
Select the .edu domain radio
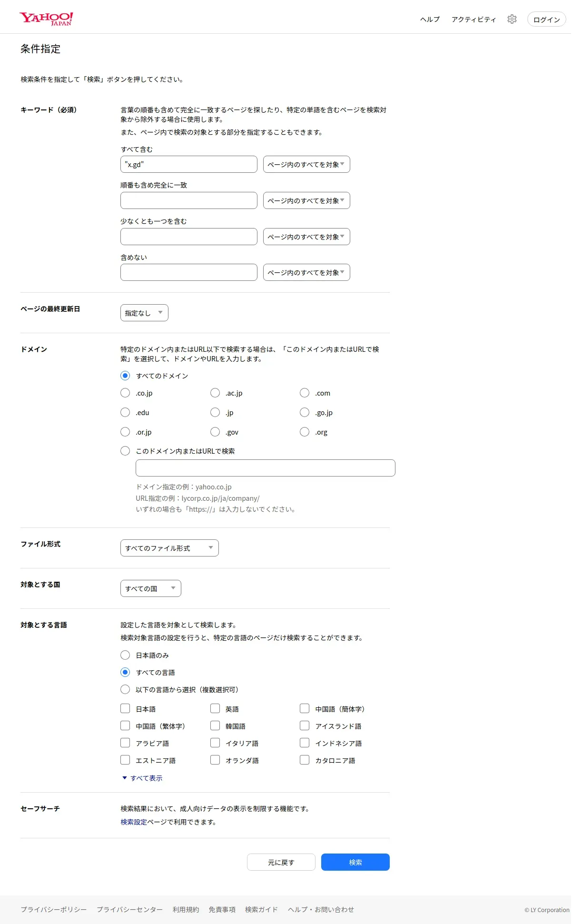pyautogui.click(x=125, y=412)
